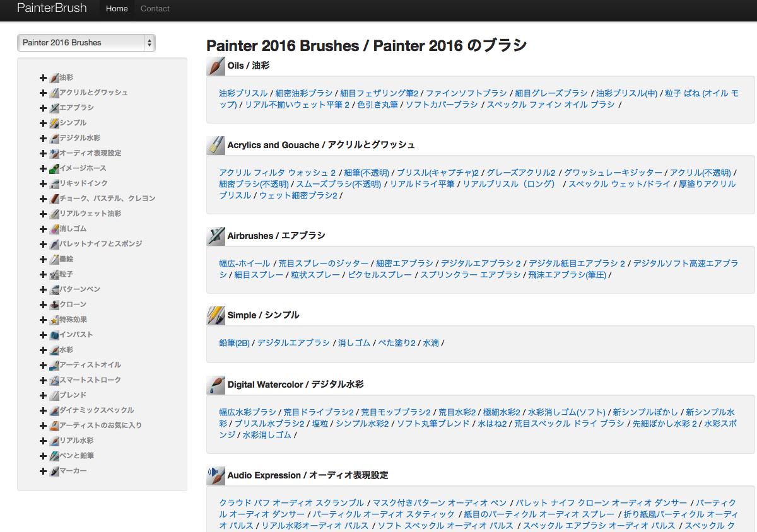
Task: Open the べた塗り2 brush link
Action: 397,343
